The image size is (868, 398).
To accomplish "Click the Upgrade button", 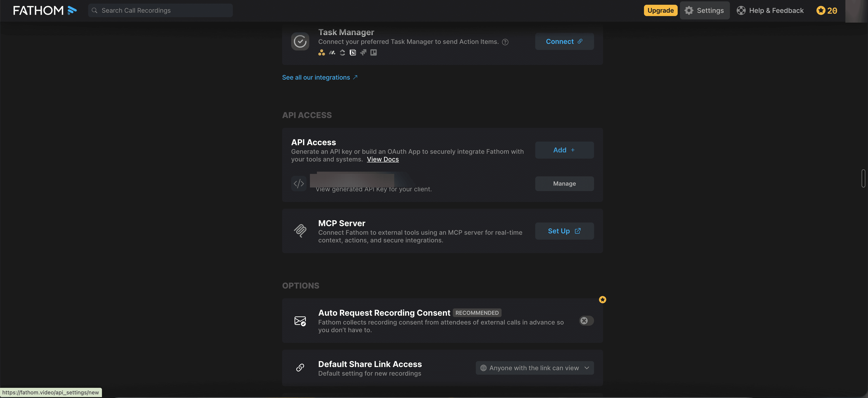I will (660, 10).
